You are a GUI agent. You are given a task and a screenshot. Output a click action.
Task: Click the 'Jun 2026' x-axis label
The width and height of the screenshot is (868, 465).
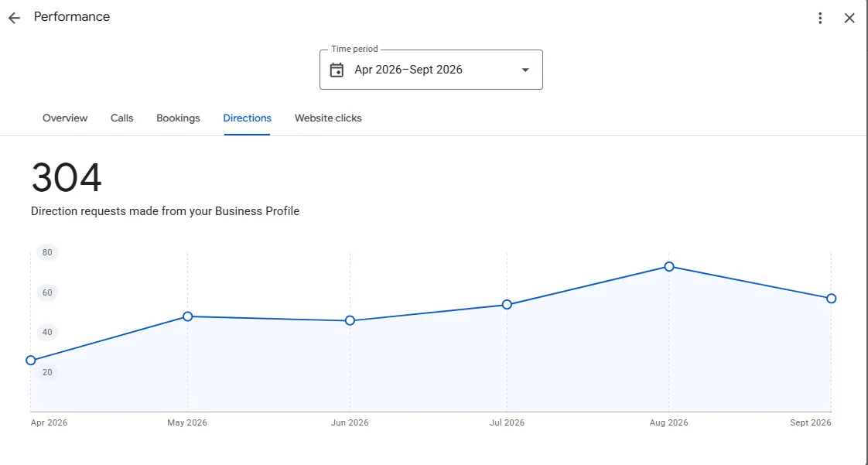click(350, 422)
